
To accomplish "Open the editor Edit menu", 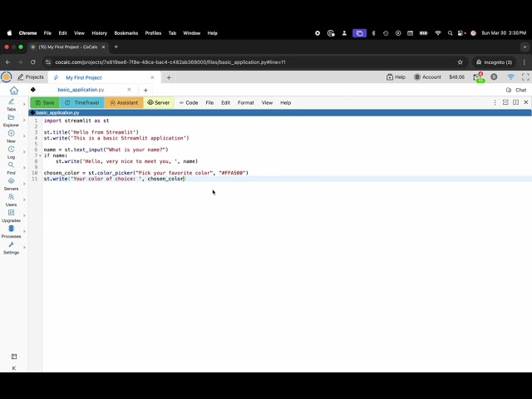I will pos(225,102).
